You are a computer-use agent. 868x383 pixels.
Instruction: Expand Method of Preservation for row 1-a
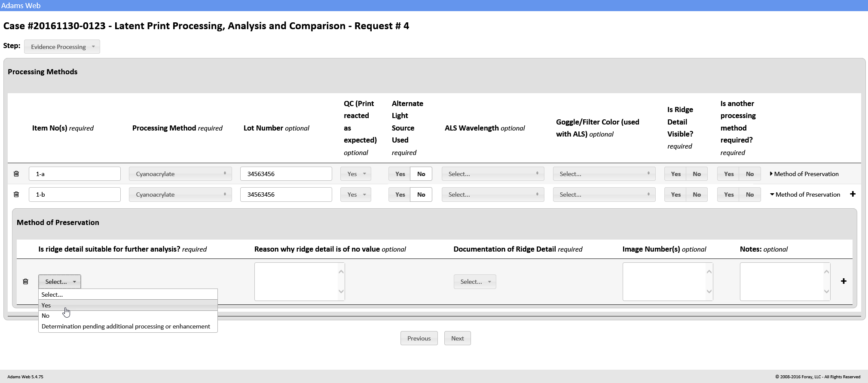[x=804, y=174]
